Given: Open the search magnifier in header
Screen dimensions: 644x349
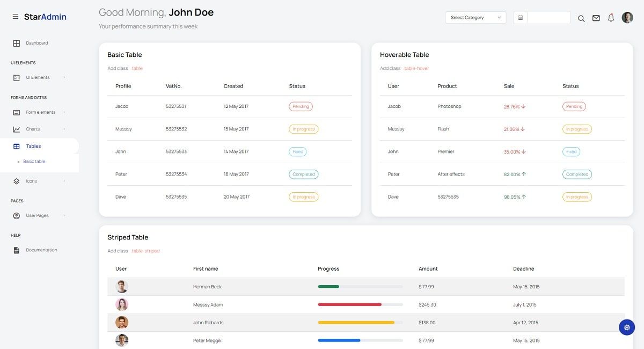Looking at the screenshot, I should [581, 18].
